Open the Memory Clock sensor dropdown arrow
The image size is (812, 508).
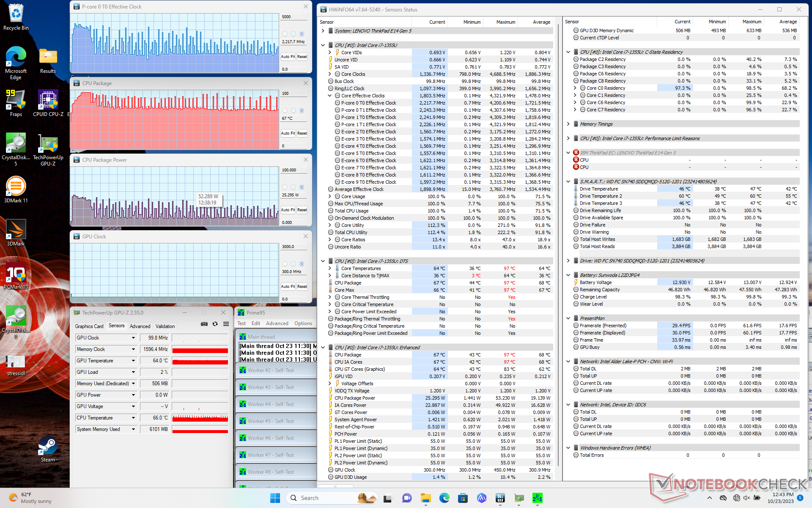133,349
